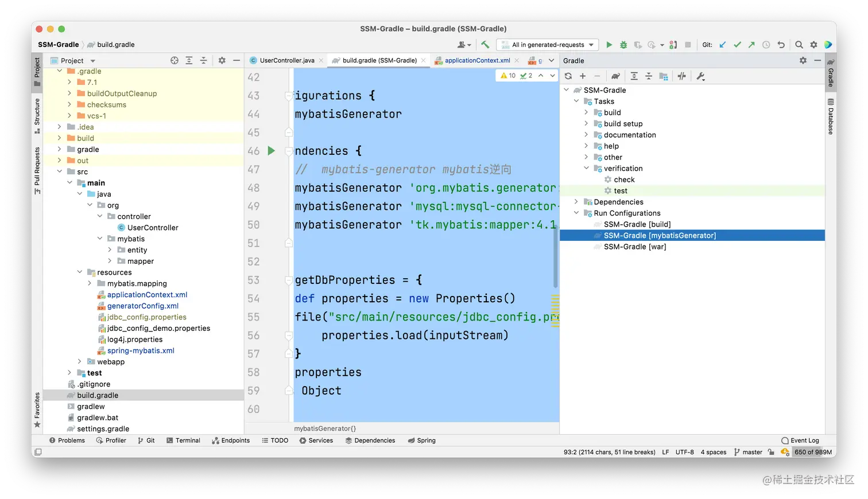Screen dimensions: 868x499
Task: Click the Execute Gradle Task elephant icon
Action: [x=615, y=76]
